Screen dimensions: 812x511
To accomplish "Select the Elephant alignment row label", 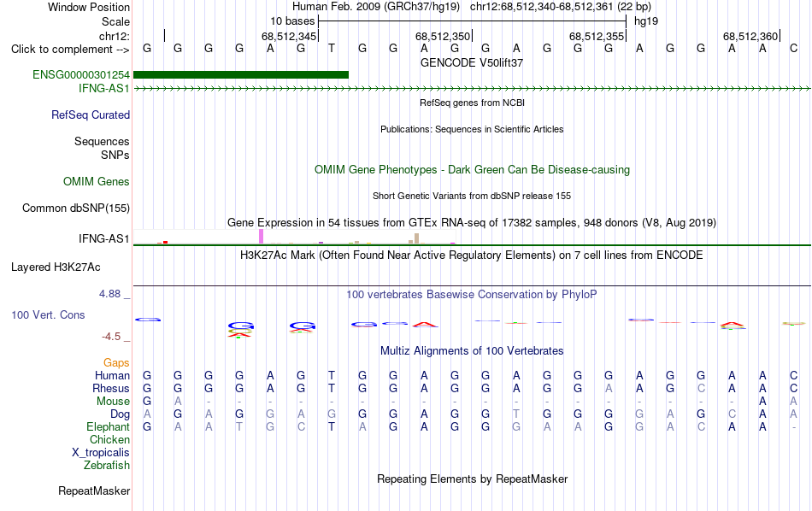I will click(x=108, y=426).
